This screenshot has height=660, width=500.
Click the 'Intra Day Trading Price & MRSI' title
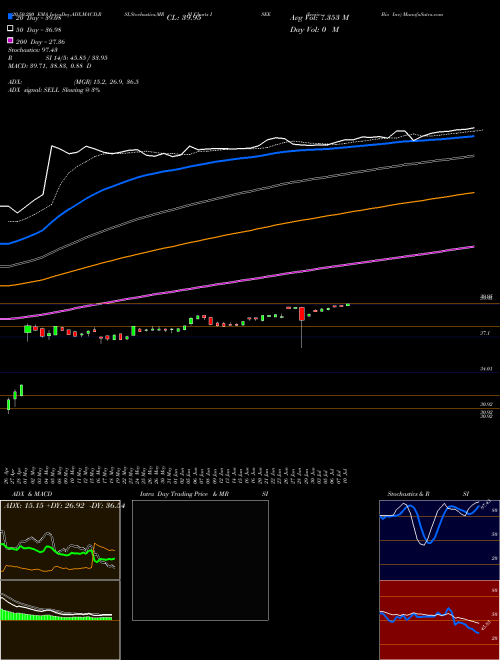pyautogui.click(x=204, y=494)
